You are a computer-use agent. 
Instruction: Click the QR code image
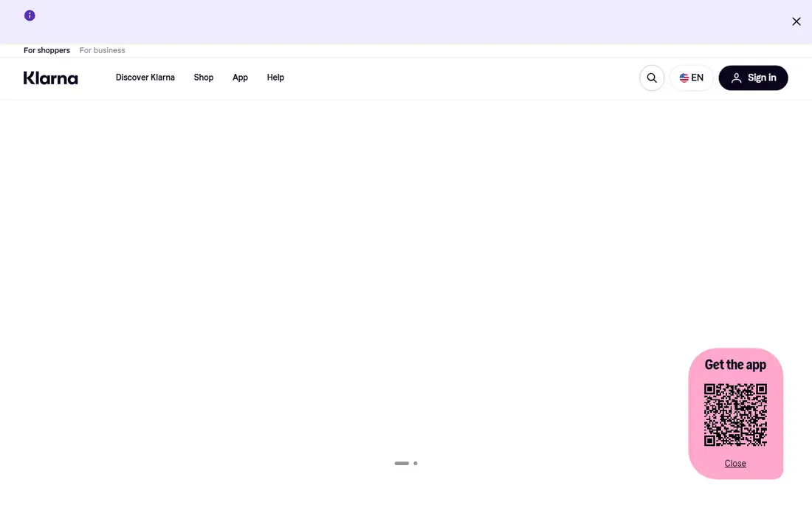pos(734,414)
